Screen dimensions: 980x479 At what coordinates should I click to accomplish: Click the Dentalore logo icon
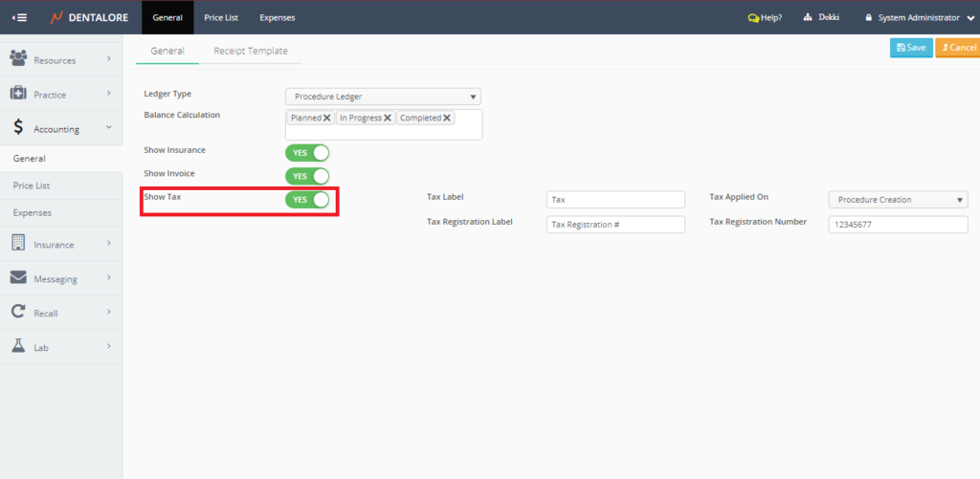pos(57,17)
